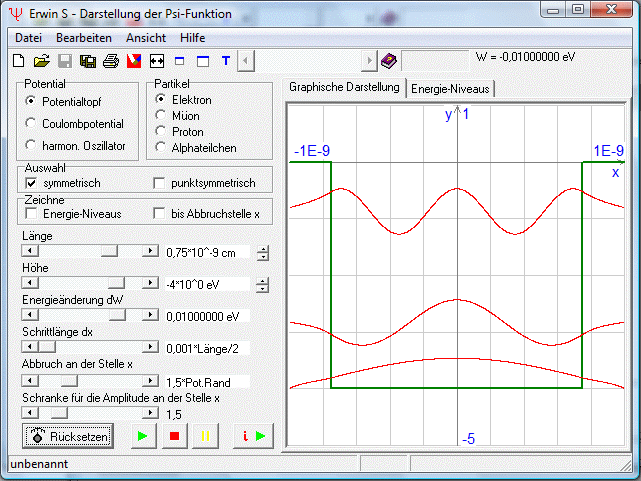
Task: Click the Höhe value spinner arrows
Action: pyautogui.click(x=263, y=284)
